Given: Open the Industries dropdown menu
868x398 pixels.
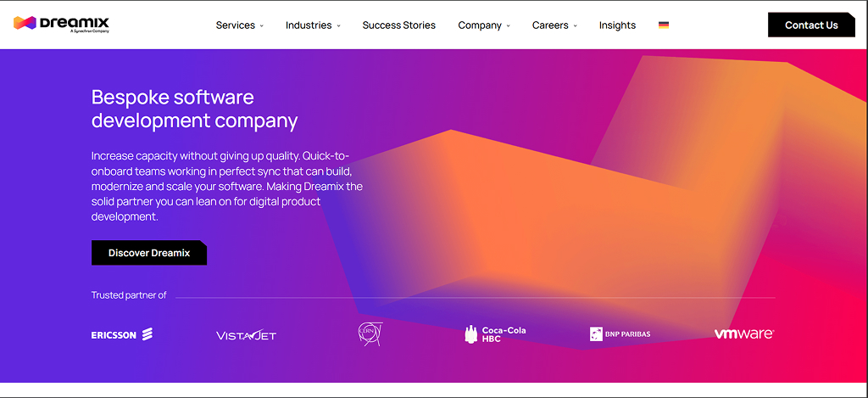Looking at the screenshot, I should [313, 25].
